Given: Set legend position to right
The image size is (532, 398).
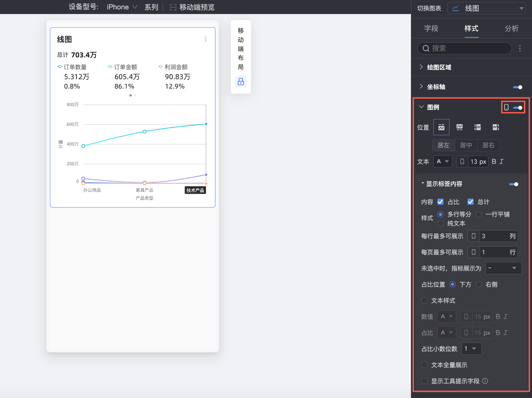Looking at the screenshot, I should [x=496, y=127].
